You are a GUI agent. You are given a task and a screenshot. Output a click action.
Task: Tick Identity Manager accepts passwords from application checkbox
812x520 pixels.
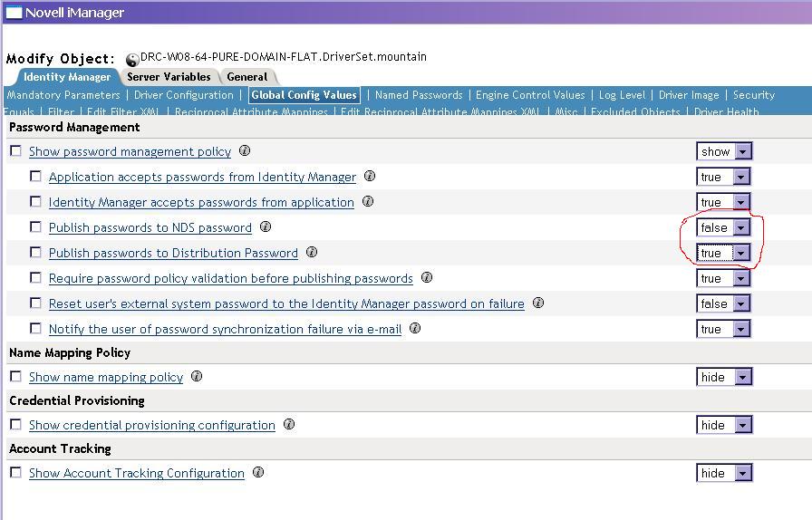[35, 201]
